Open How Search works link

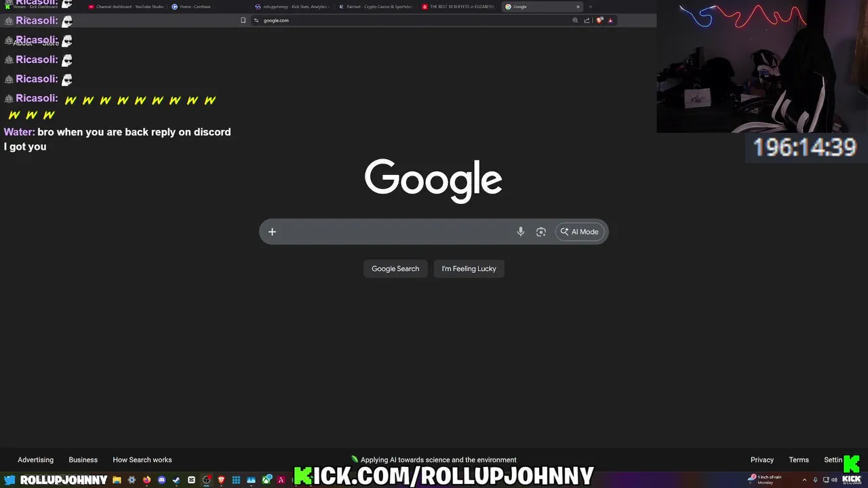(x=142, y=460)
